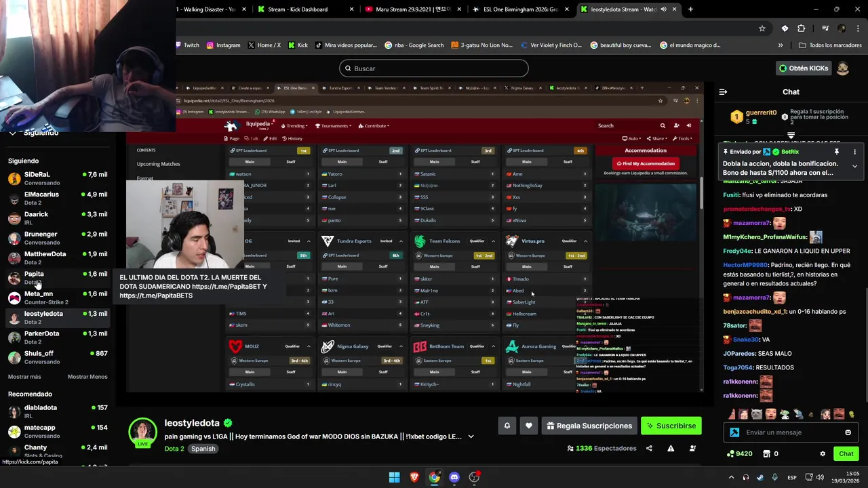Open the chat identity badge icon in the message box
868x488 pixels.
[734, 432]
